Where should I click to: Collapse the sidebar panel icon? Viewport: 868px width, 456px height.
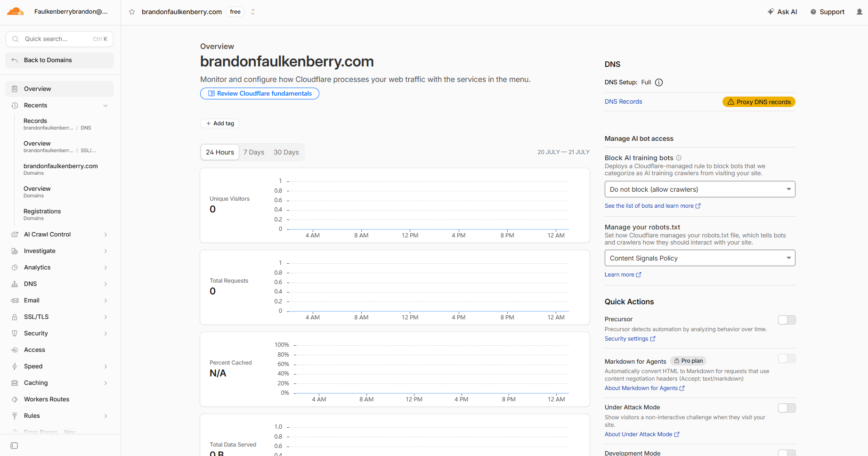coord(14,446)
